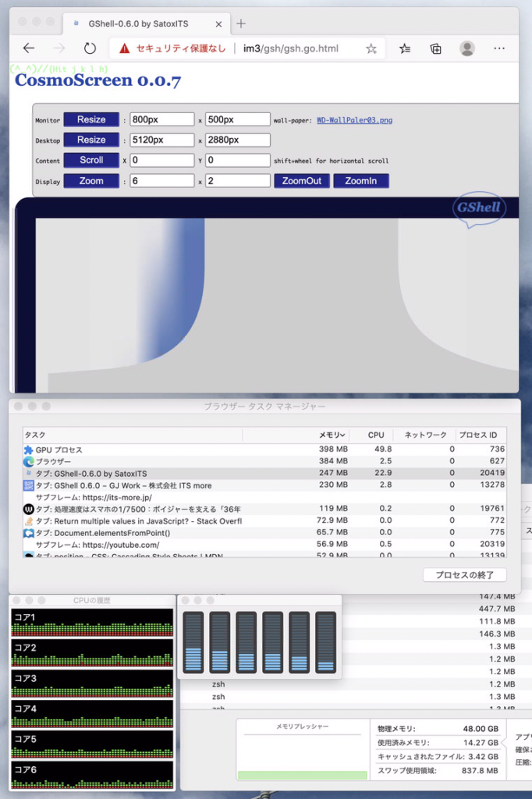Click the browser back arrow
Image resolution: width=532 pixels, height=799 pixels.
[x=29, y=48]
